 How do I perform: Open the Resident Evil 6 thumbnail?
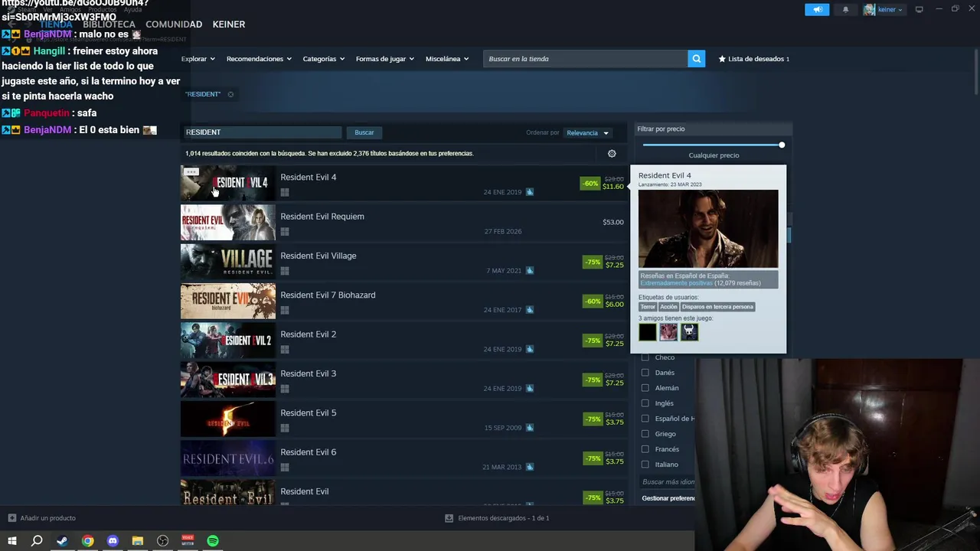point(227,458)
